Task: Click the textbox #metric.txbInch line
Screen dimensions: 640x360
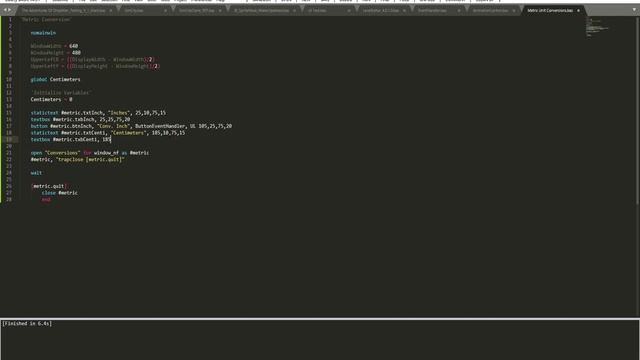Action: coord(80,120)
